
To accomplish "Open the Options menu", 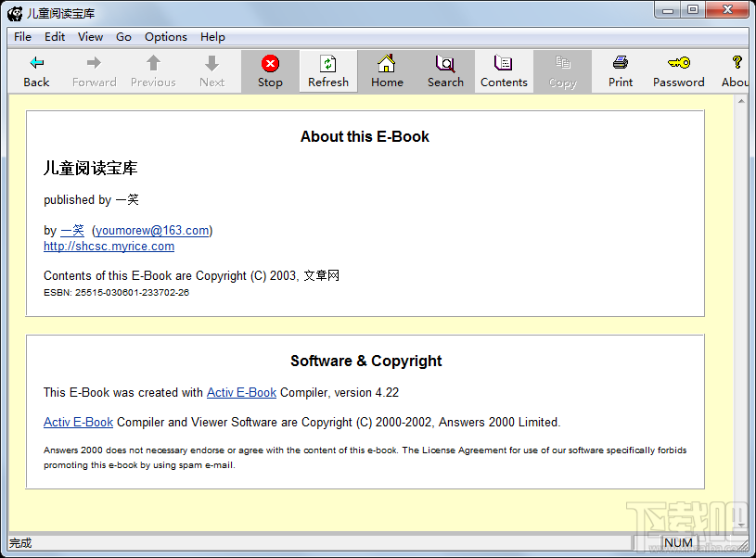I will tap(166, 37).
